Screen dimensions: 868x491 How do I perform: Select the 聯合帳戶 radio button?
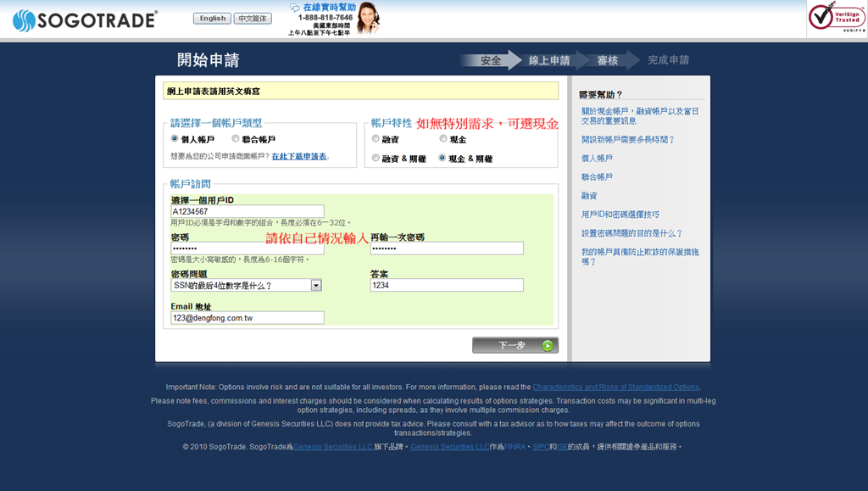pyautogui.click(x=236, y=138)
